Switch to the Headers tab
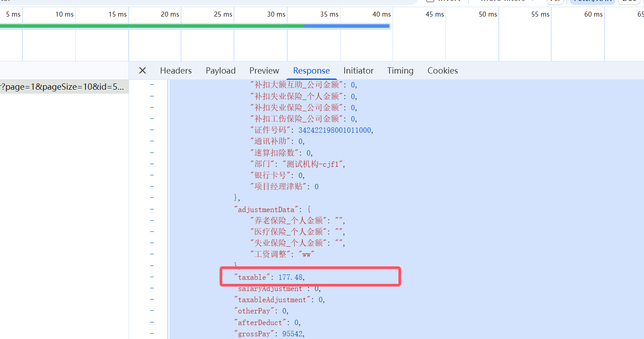 pos(176,70)
